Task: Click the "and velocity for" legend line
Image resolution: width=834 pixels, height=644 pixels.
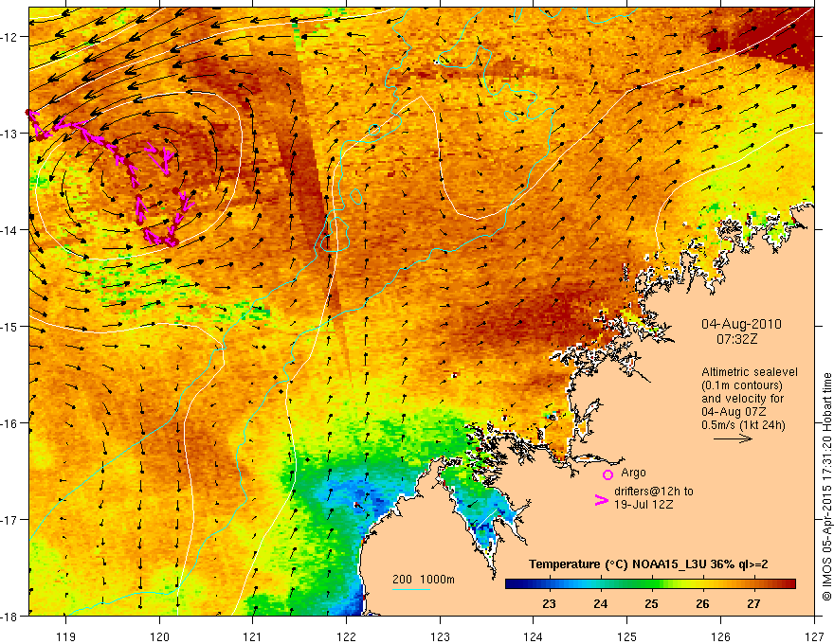Action: [x=742, y=399]
